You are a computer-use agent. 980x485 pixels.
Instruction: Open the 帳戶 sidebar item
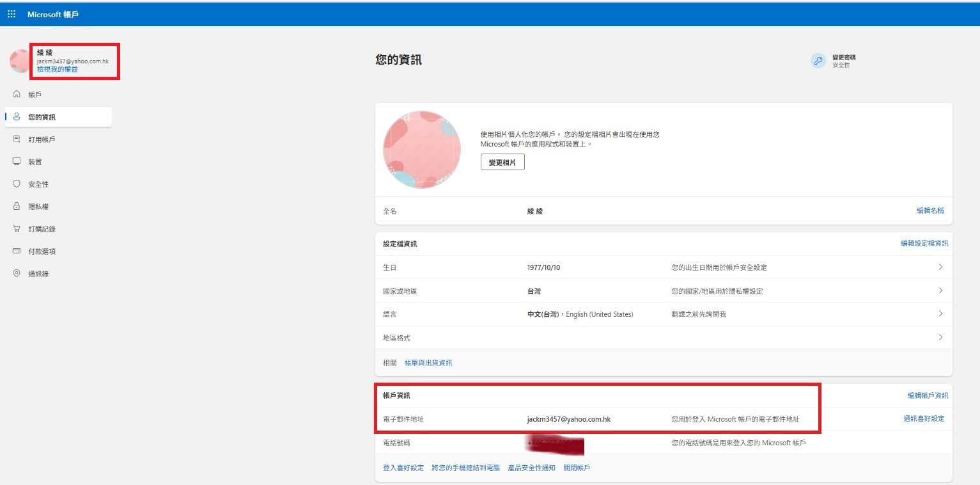pyautogui.click(x=59, y=95)
